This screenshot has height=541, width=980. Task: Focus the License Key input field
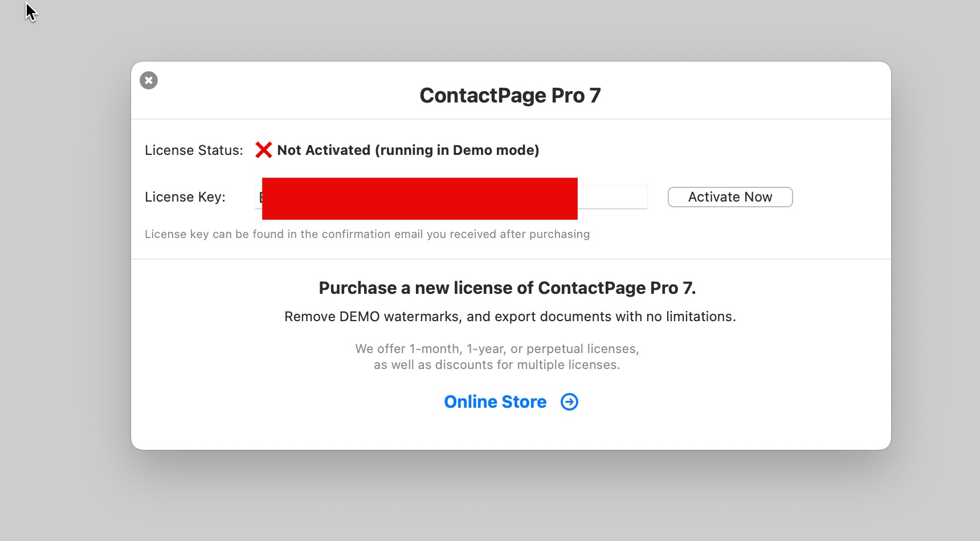(x=612, y=197)
